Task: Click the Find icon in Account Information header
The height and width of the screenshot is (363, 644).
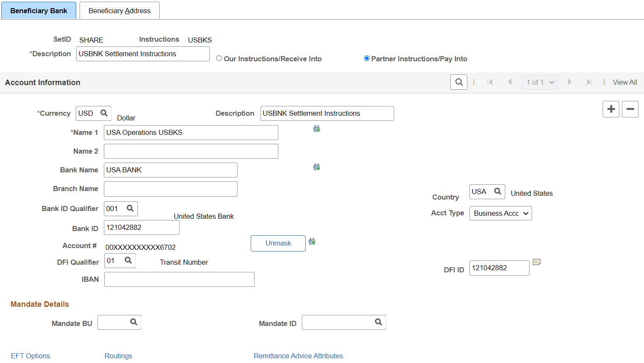Action: [x=458, y=82]
